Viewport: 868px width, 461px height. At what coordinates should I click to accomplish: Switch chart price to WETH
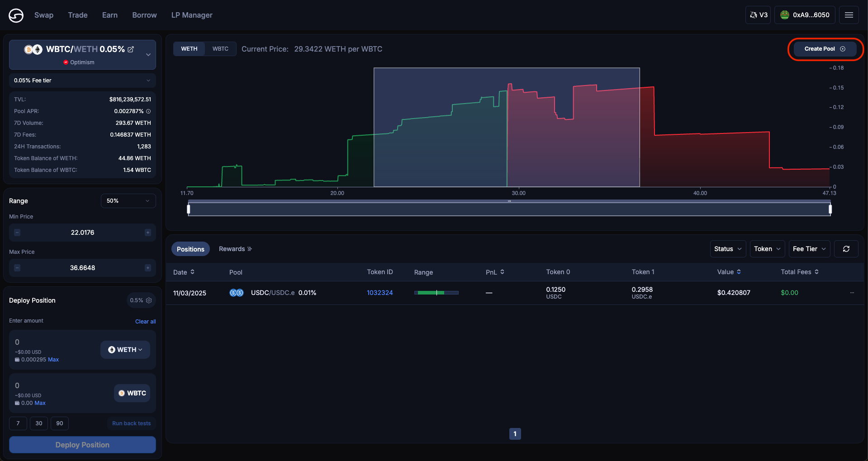[189, 49]
